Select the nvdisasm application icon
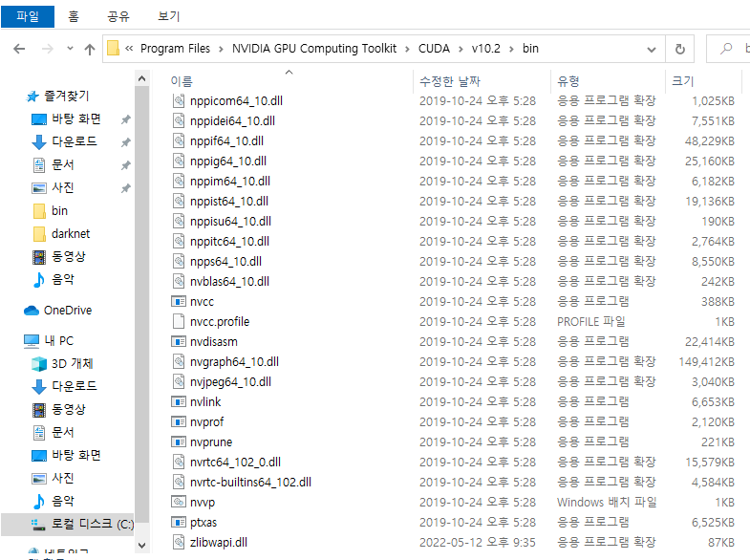 (x=179, y=342)
